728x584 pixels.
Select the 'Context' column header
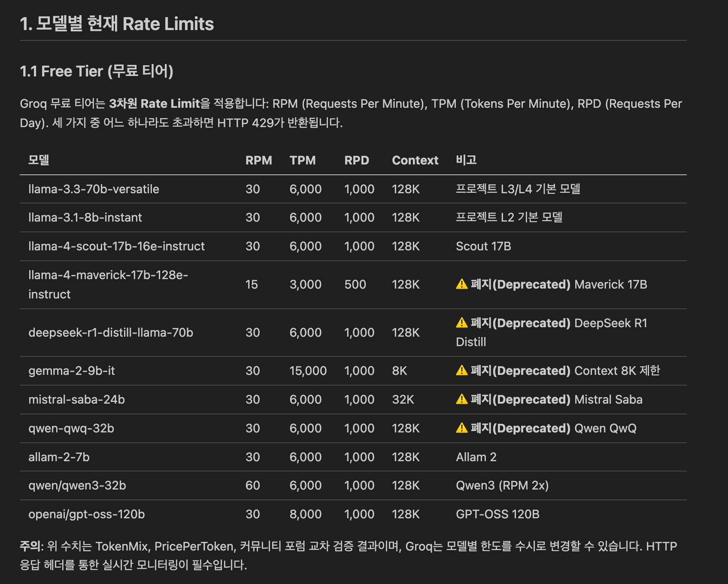tap(415, 160)
